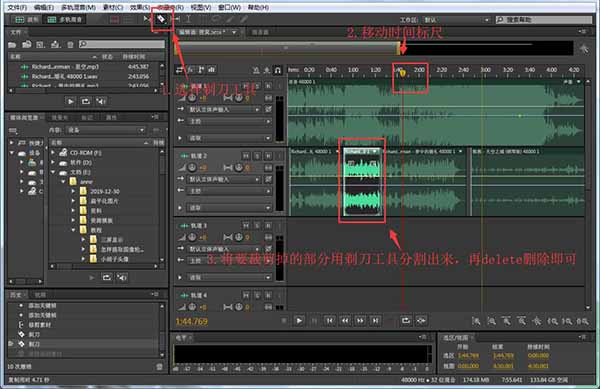Adjust track 3 volume knob
This screenshot has height=389, width=600.
pyautogui.click(x=192, y=237)
